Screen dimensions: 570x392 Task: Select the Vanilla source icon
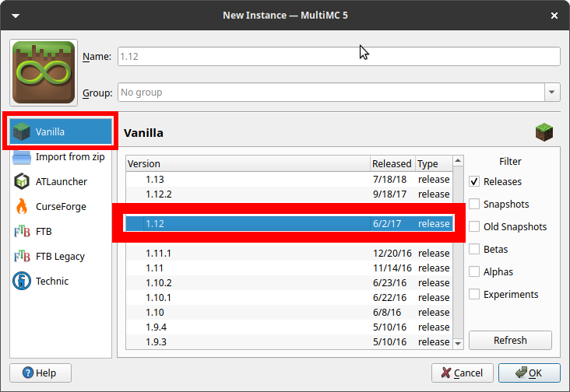click(22, 131)
